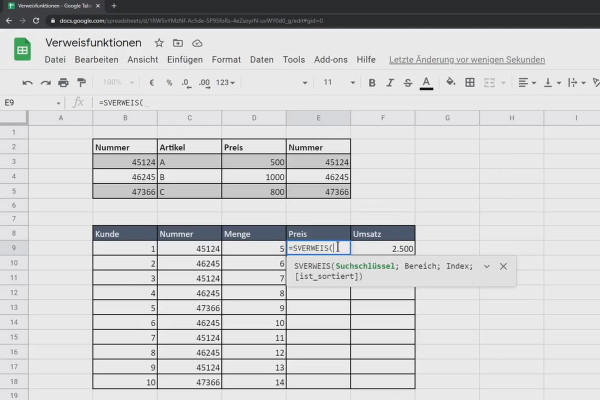Open the Hilfe menu
The height and width of the screenshot is (400, 600).
[366, 60]
